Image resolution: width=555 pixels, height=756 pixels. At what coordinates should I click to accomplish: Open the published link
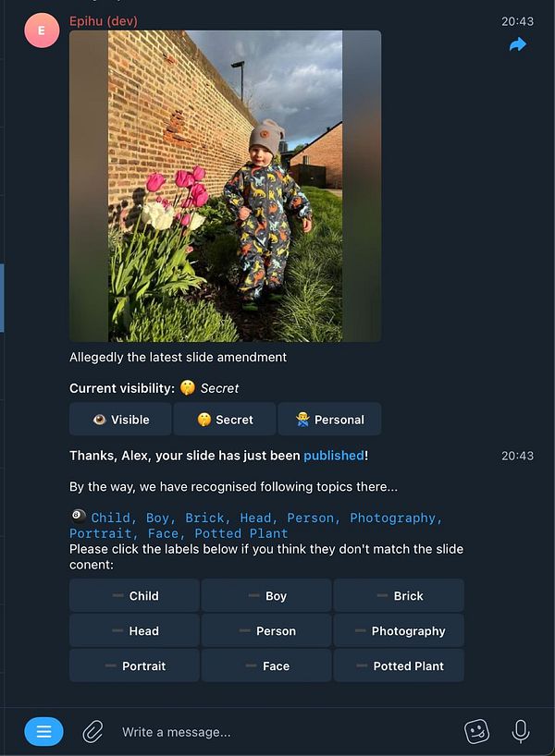[334, 456]
